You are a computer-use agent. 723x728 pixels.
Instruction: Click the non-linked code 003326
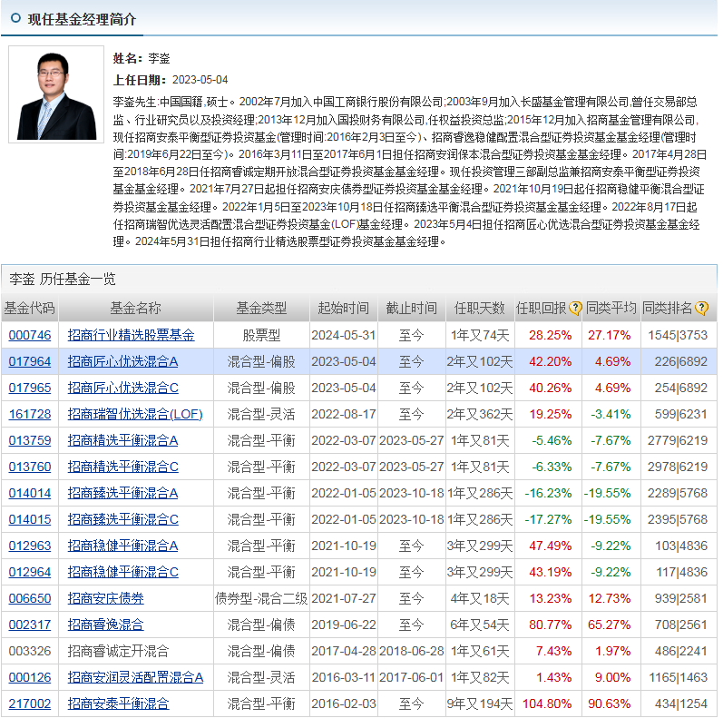pyautogui.click(x=30, y=652)
